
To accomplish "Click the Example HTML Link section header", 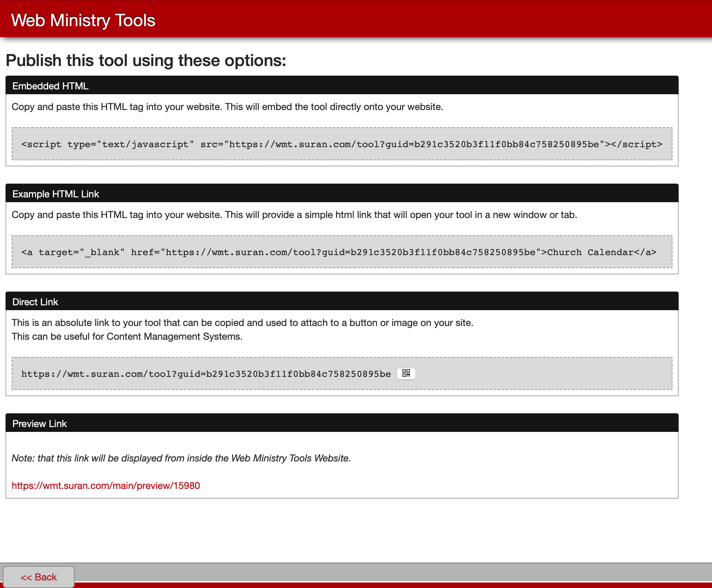I will click(56, 194).
